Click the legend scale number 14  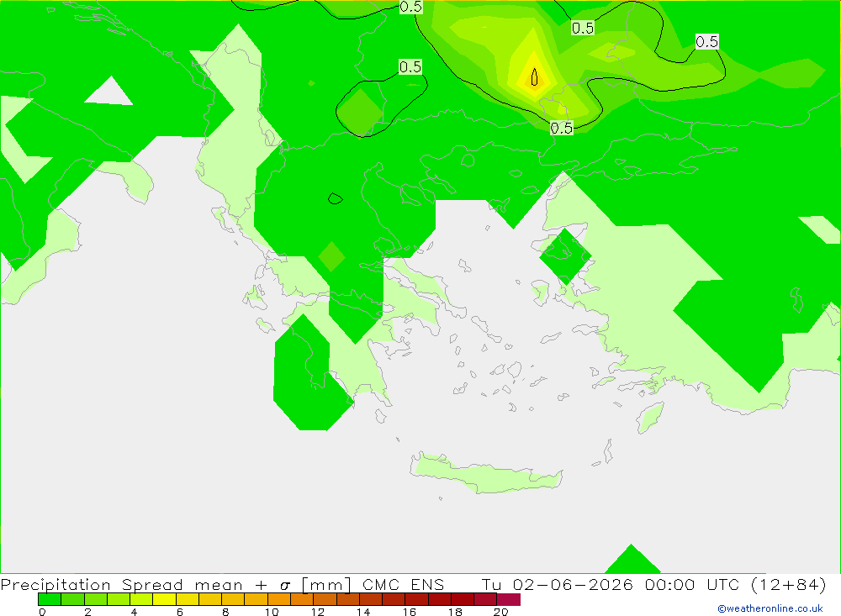(363, 612)
